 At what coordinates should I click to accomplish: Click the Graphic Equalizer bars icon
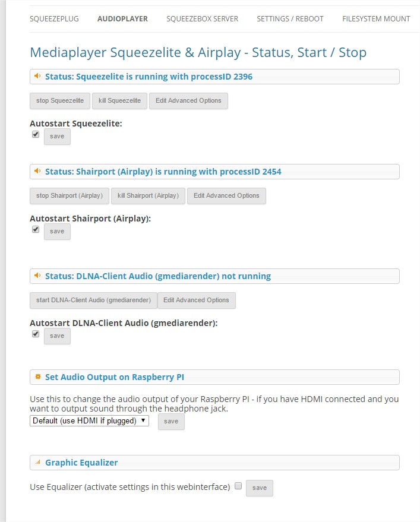pyautogui.click(x=37, y=463)
